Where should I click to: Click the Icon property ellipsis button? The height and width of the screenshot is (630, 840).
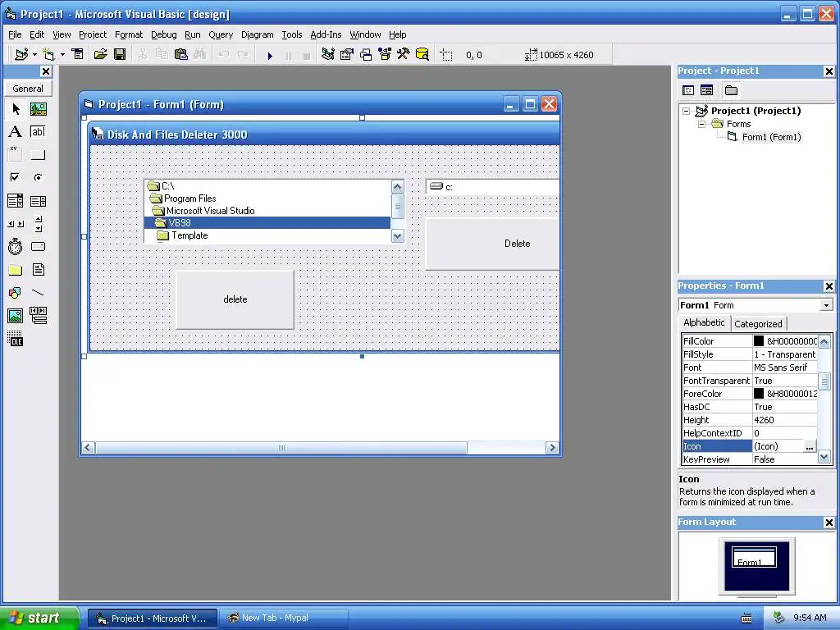[x=810, y=446]
